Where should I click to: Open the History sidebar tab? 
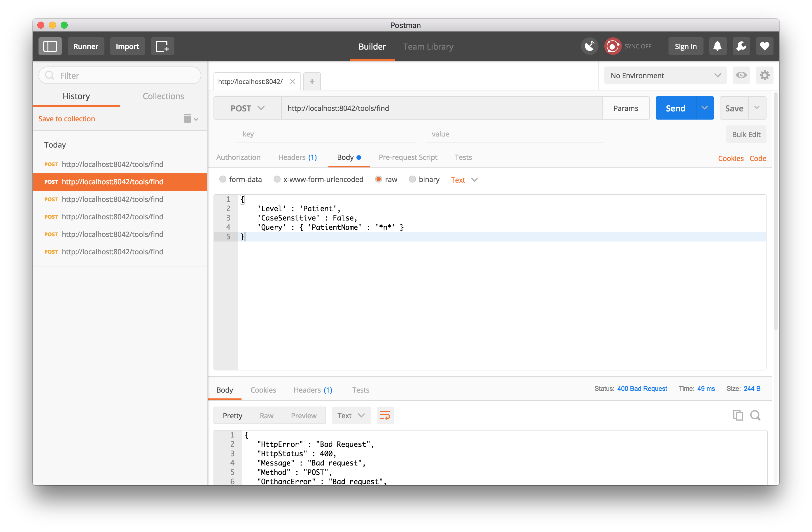pyautogui.click(x=76, y=96)
